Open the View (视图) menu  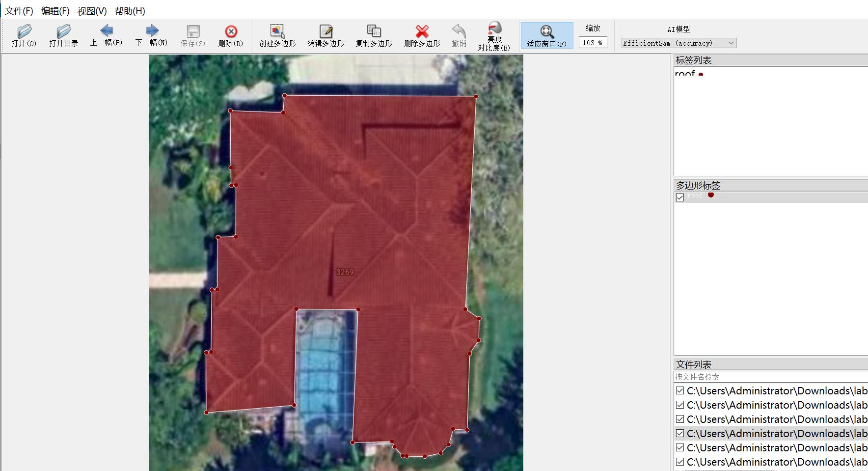click(x=92, y=11)
